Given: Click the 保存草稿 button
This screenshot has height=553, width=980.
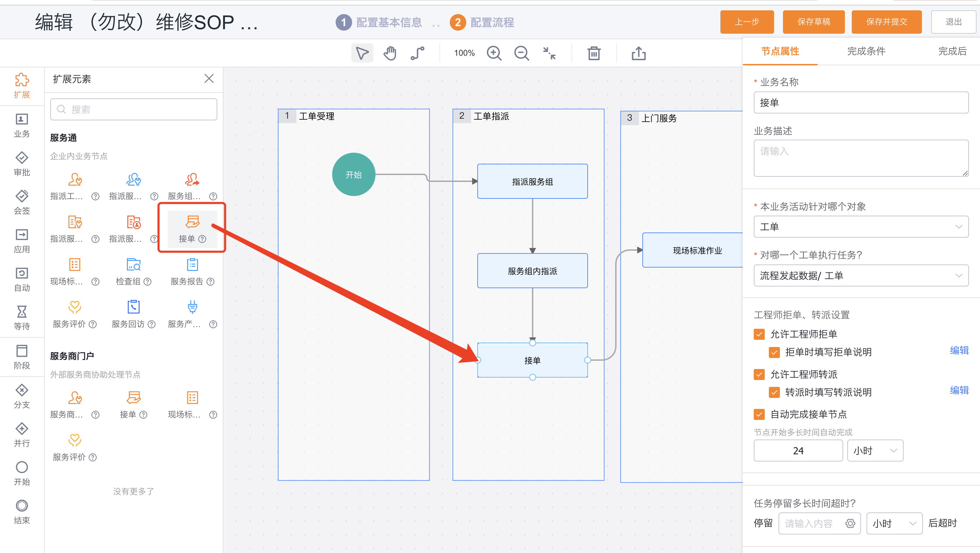Looking at the screenshot, I should [814, 22].
